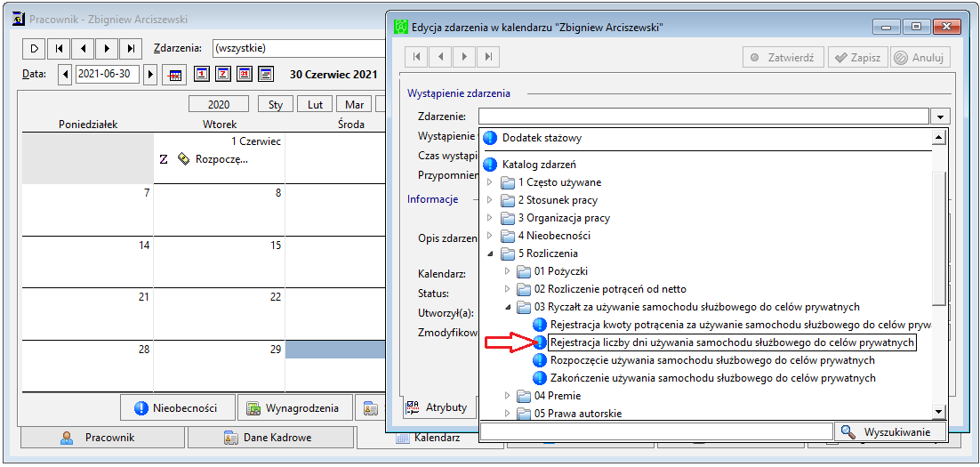
Task: Expand 02 Rozliczenie potrąceń od netto folder
Action: 507,289
